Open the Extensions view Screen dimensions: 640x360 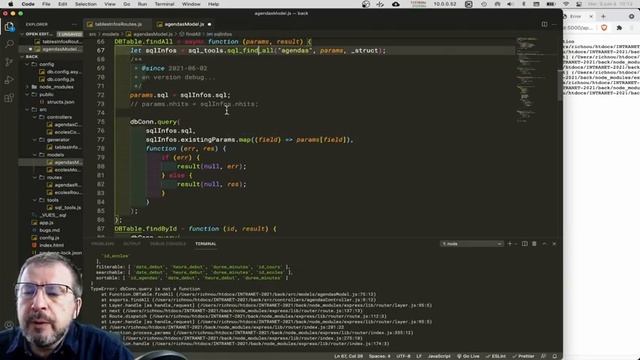pyautogui.click(x=9, y=98)
